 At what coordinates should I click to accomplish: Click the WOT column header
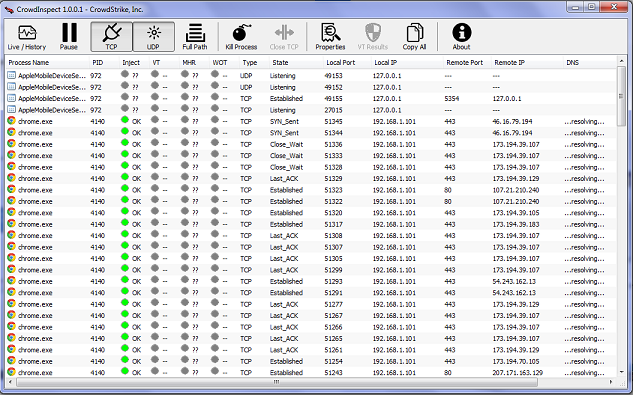point(224,63)
